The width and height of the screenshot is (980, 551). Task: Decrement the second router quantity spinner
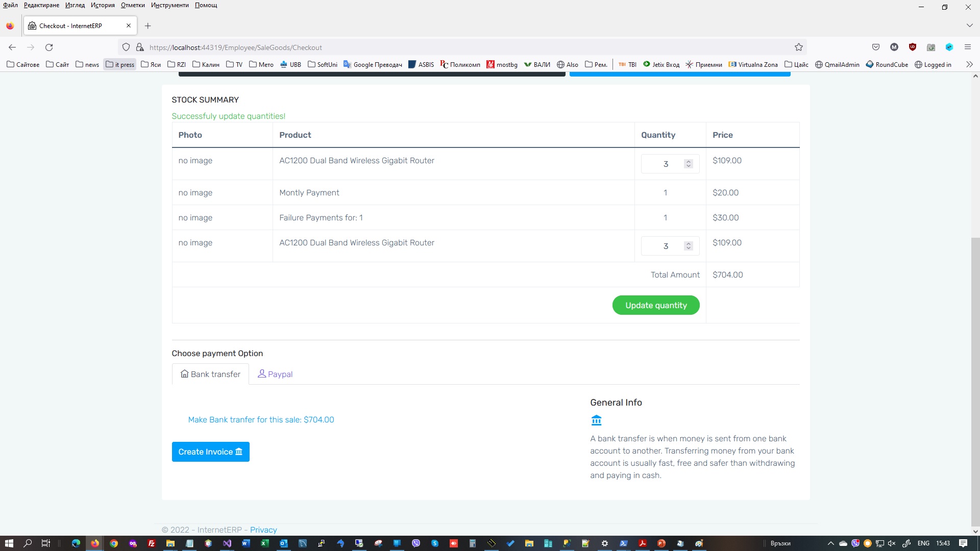click(689, 248)
